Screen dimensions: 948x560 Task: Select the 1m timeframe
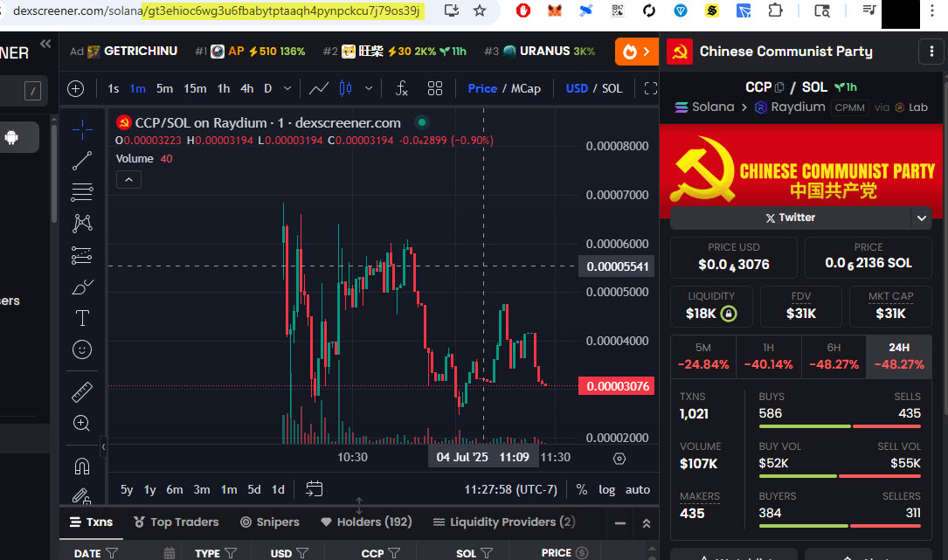click(138, 89)
